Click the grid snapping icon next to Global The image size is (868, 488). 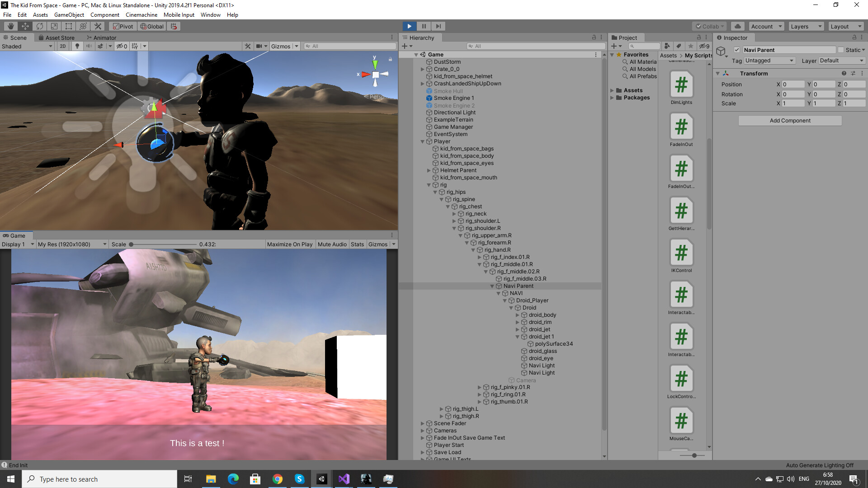click(174, 26)
